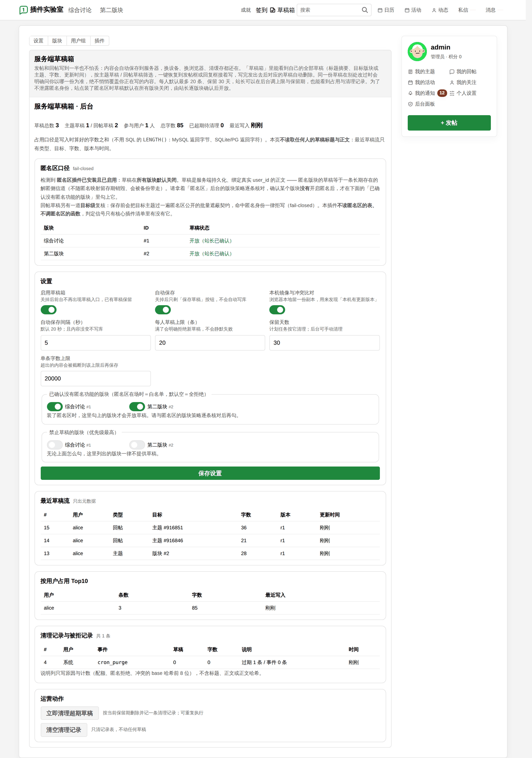
Task: Disable the 自动保存 switch
Action: pyautogui.click(x=163, y=310)
